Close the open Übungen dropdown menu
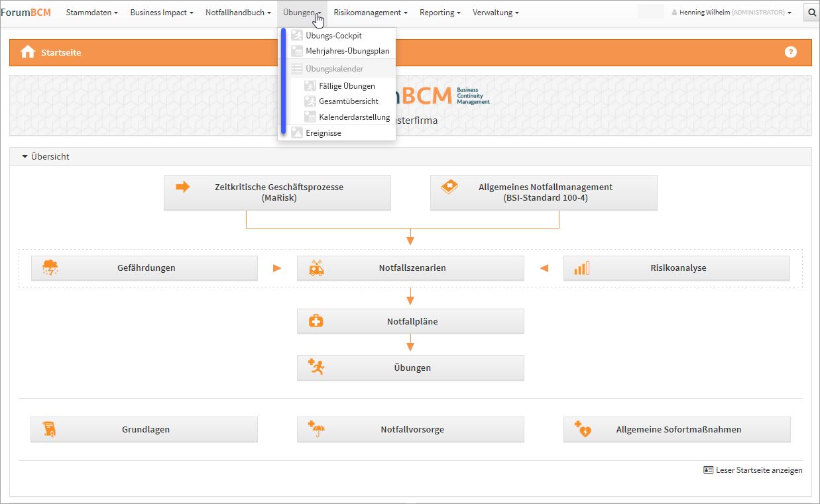The image size is (820, 504). pyautogui.click(x=302, y=13)
